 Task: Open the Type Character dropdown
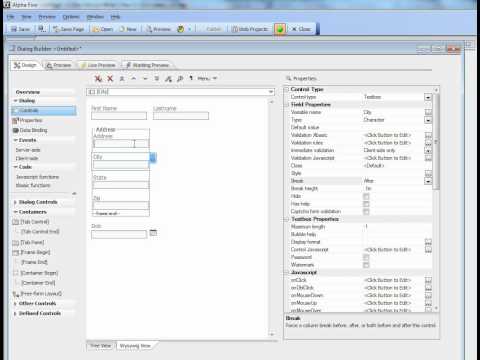click(x=428, y=120)
